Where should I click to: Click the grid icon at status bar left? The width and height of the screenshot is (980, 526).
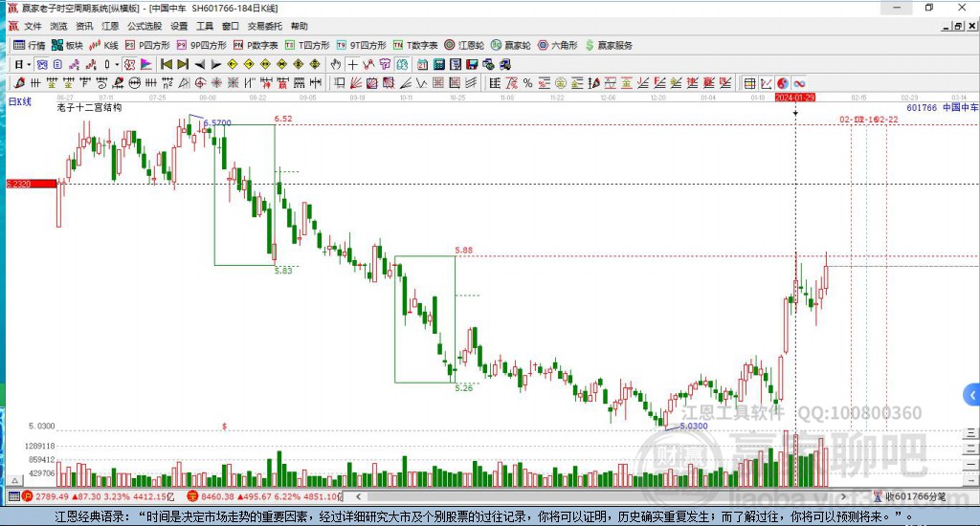13,496
